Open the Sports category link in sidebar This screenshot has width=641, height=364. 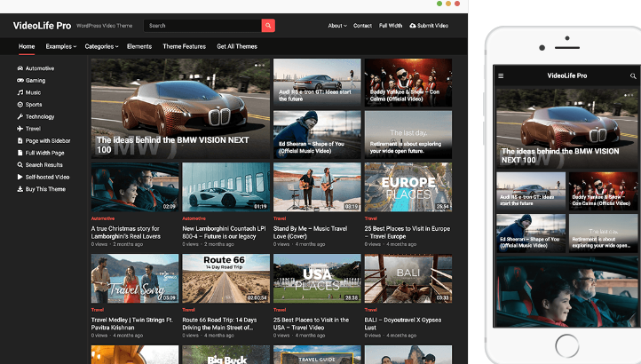[x=34, y=105]
